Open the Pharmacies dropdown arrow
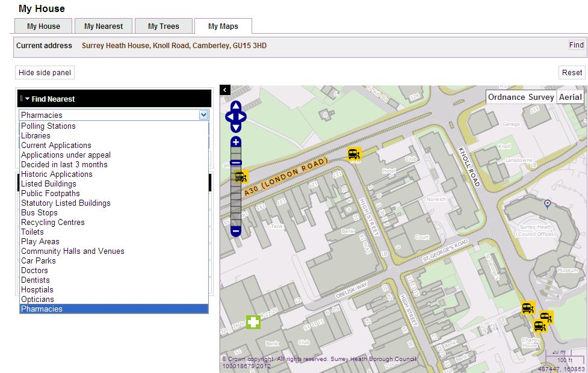This screenshot has height=373, width=588. tap(203, 115)
